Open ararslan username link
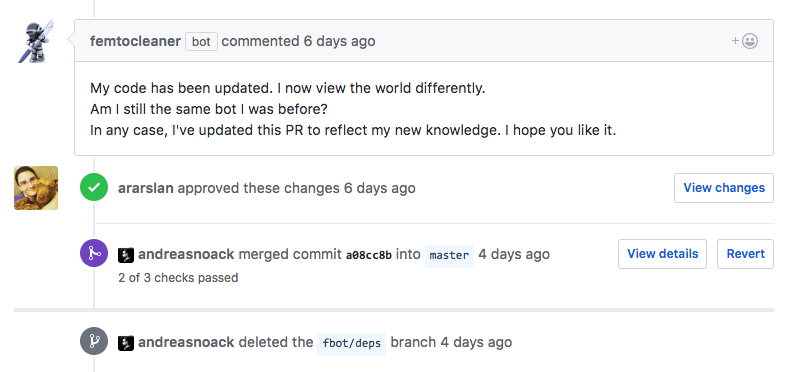The height and width of the screenshot is (372, 785). click(146, 188)
